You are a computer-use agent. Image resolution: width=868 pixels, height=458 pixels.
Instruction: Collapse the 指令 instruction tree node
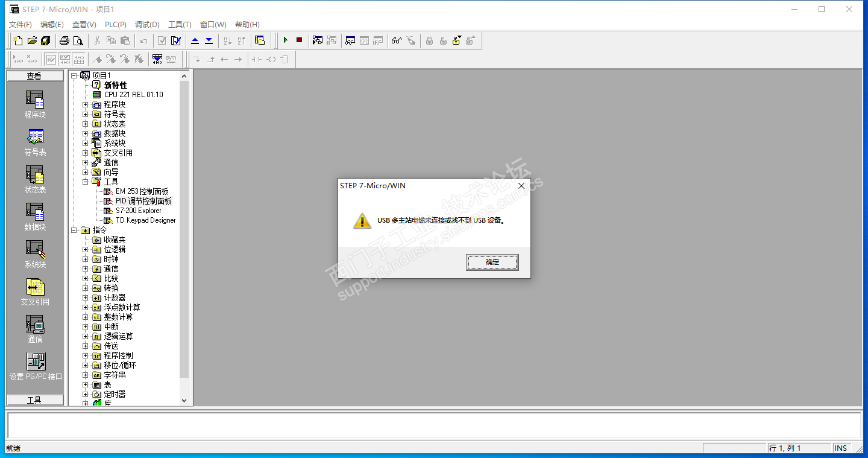tap(74, 230)
